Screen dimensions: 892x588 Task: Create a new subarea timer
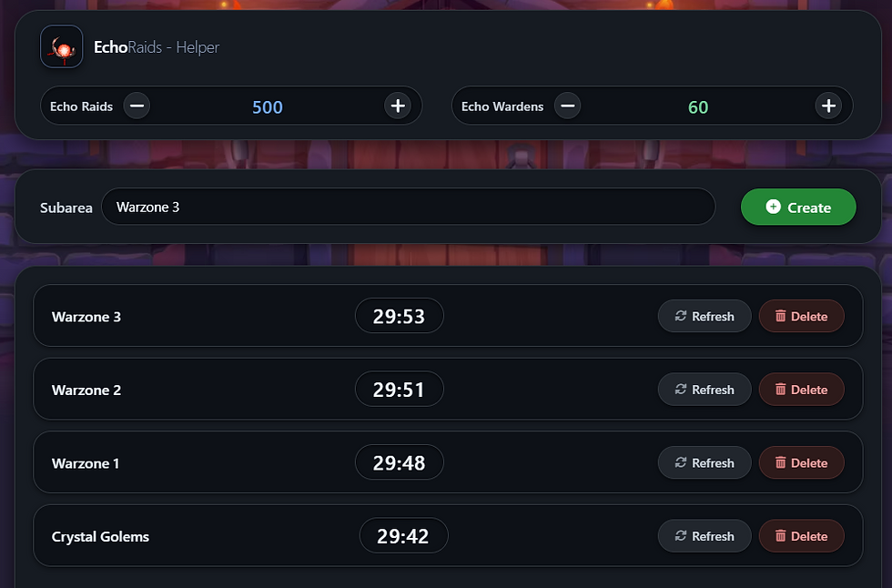[x=798, y=207]
